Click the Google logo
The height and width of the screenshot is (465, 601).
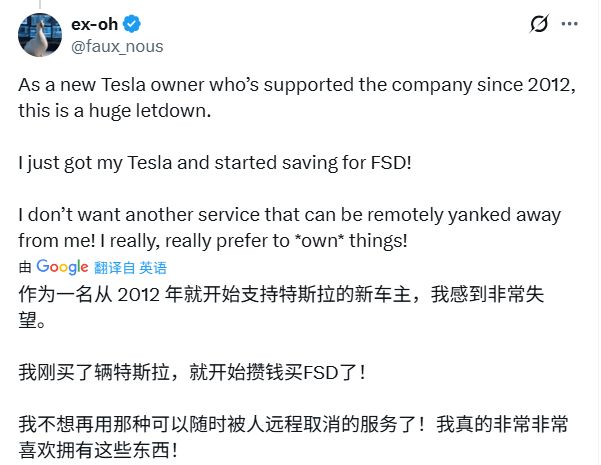coord(62,267)
